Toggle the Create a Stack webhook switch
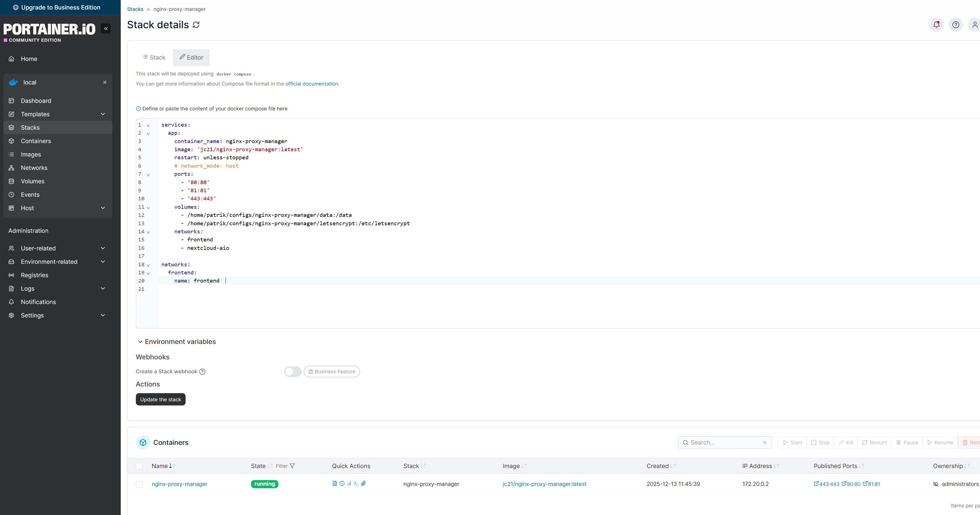The height and width of the screenshot is (515, 980). pyautogui.click(x=293, y=372)
